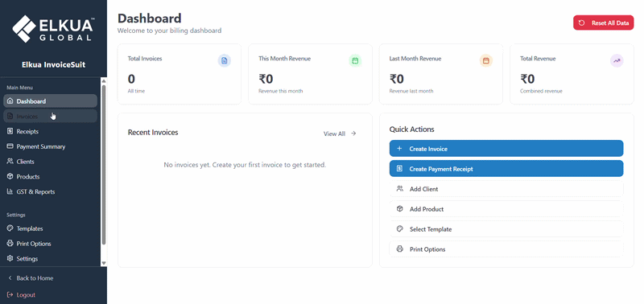Click the receipt icon on Create Payment Receipt
This screenshot has height=304, width=644.
point(399,169)
